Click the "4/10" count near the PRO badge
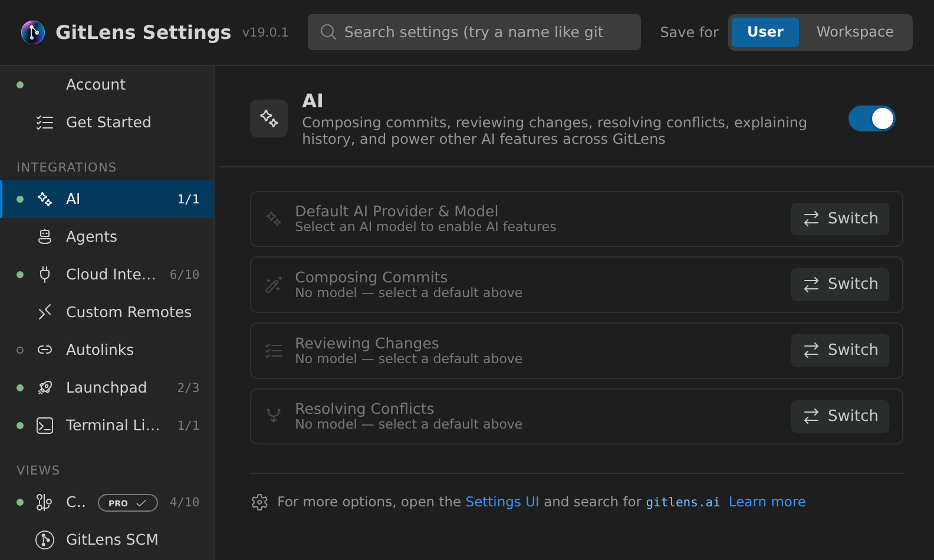This screenshot has width=934, height=560. click(x=185, y=502)
